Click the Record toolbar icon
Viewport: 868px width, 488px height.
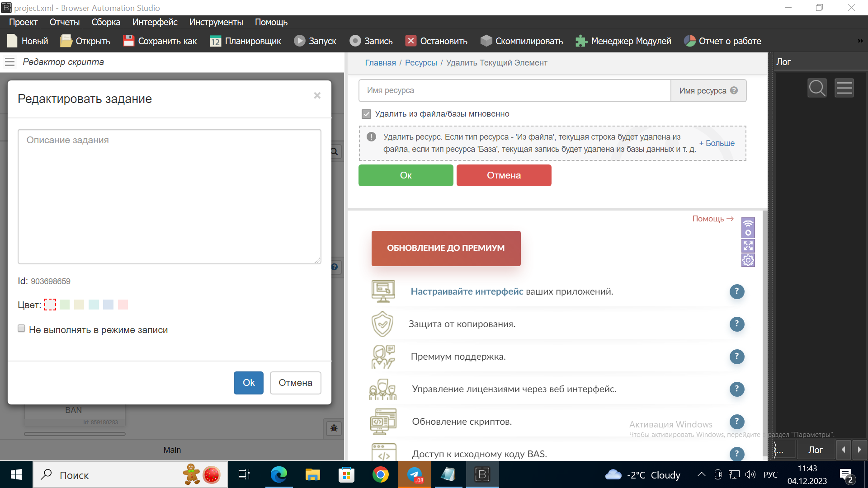[x=355, y=41]
